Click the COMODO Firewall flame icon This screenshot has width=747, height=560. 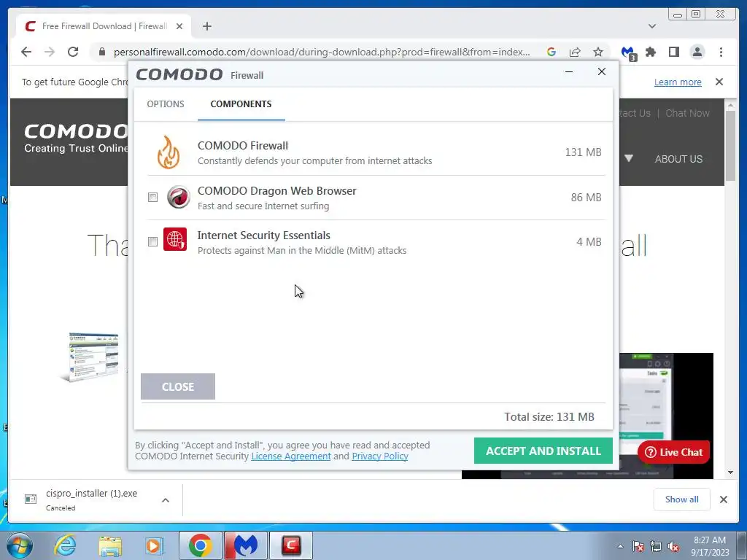pyautogui.click(x=169, y=152)
